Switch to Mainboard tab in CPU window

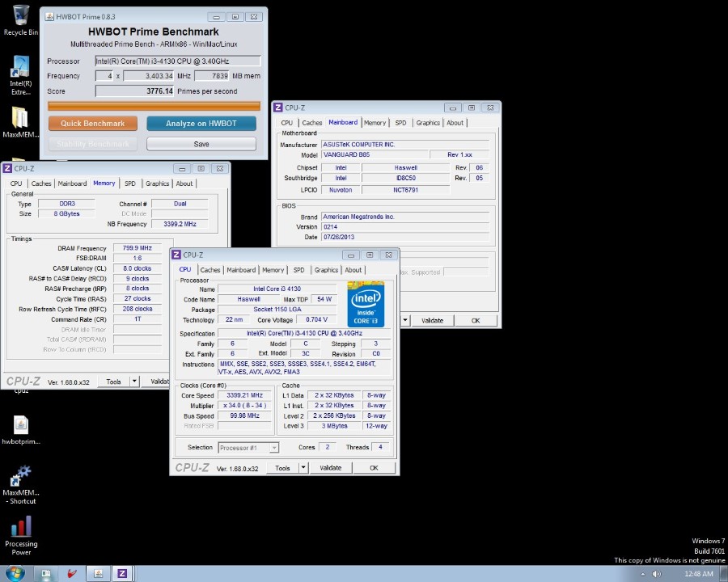click(x=241, y=270)
